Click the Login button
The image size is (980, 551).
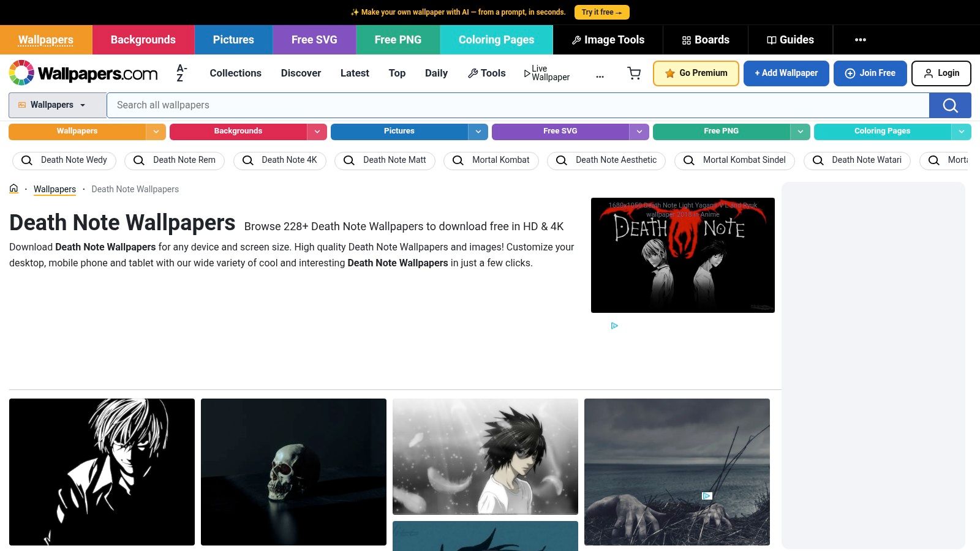click(x=941, y=73)
